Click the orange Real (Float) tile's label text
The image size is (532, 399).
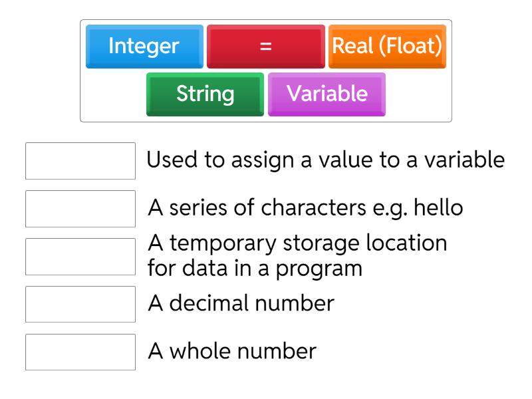click(x=388, y=46)
